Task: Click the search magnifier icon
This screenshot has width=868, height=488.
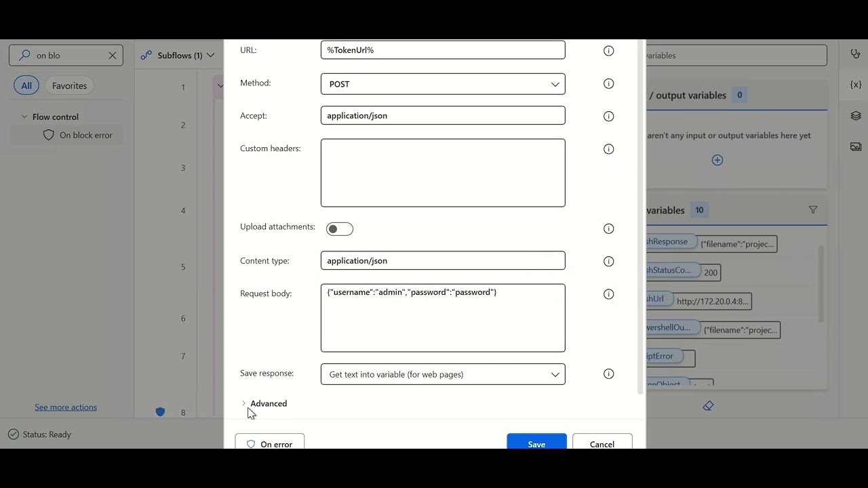Action: [x=24, y=55]
